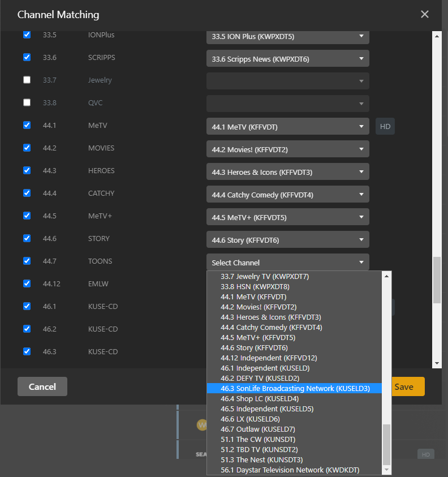Screen dimensions: 448x477
Task: Select 51.2 TBD TV (KUNSDT2) option
Action: [x=294, y=450]
